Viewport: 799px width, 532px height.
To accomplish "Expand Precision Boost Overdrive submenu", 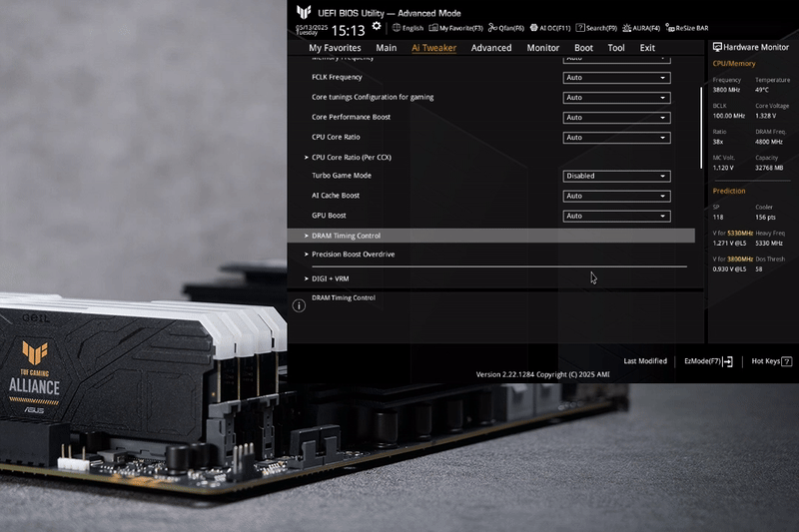I will click(x=353, y=255).
